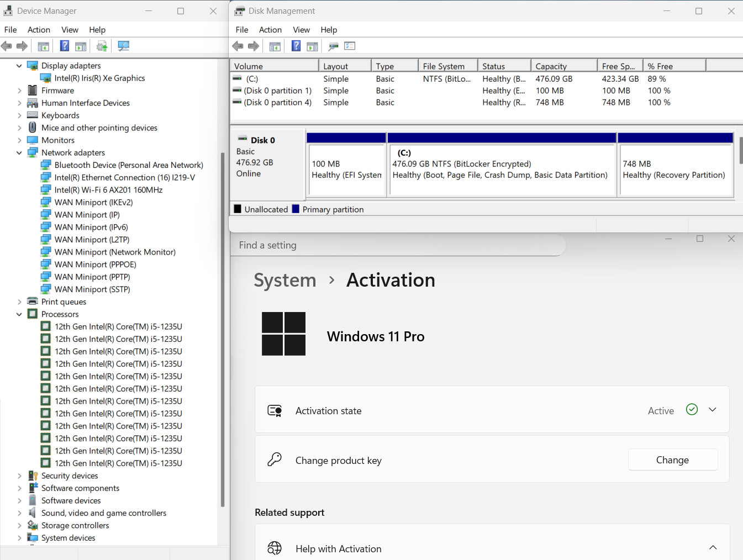743x560 pixels.
Task: Collapse Network adapters node
Action: [19, 152]
